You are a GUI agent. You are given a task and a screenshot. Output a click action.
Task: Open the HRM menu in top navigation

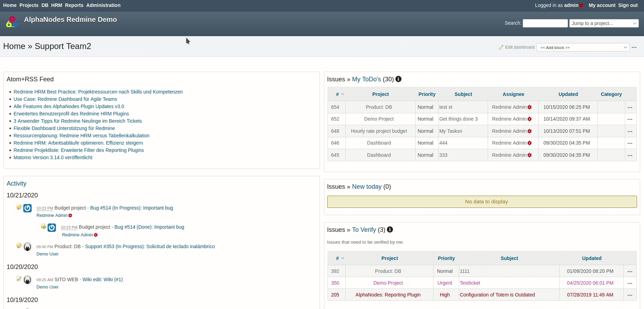56,5
